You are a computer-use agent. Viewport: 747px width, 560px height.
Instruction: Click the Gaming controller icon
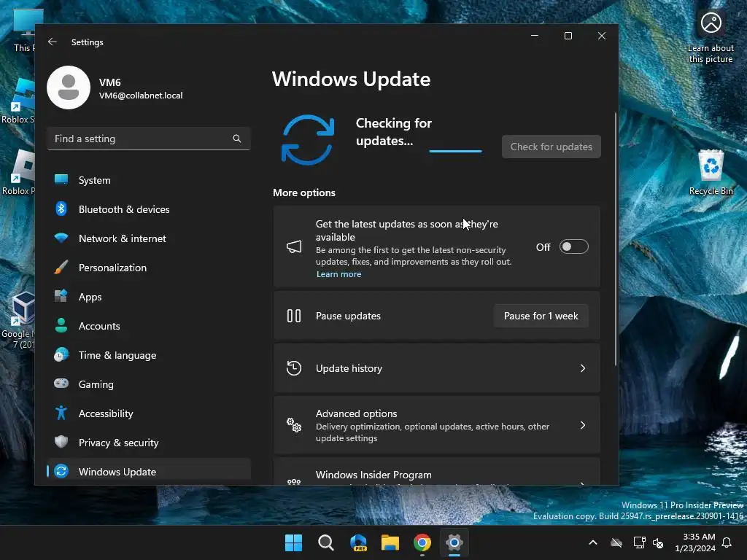(61, 384)
